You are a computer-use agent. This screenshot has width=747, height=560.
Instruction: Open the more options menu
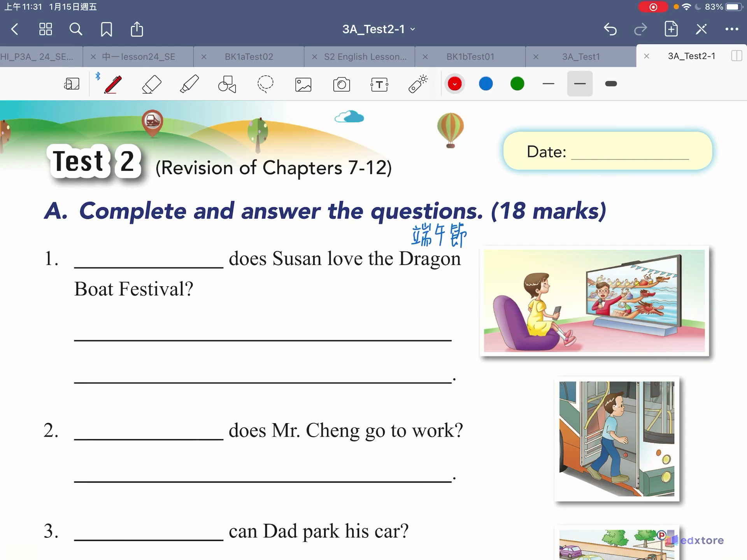pos(732,29)
